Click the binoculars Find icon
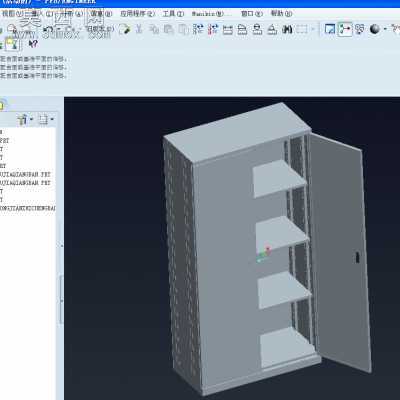The image size is (400, 400). click(287, 29)
